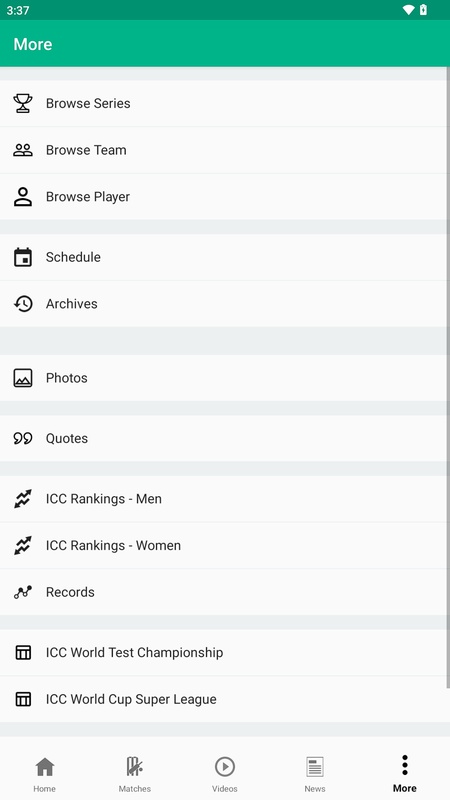
Task: Open the Archives menu entry
Action: [x=223, y=304]
